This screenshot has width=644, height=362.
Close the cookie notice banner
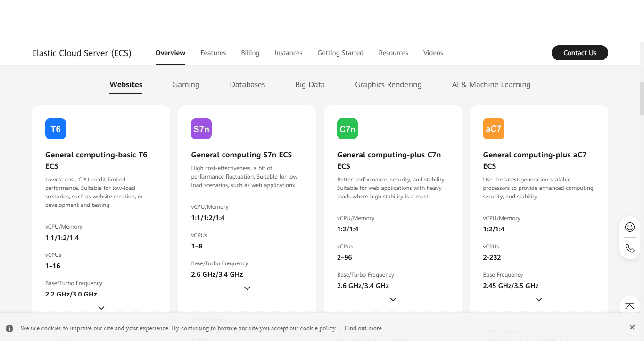pos(632,327)
